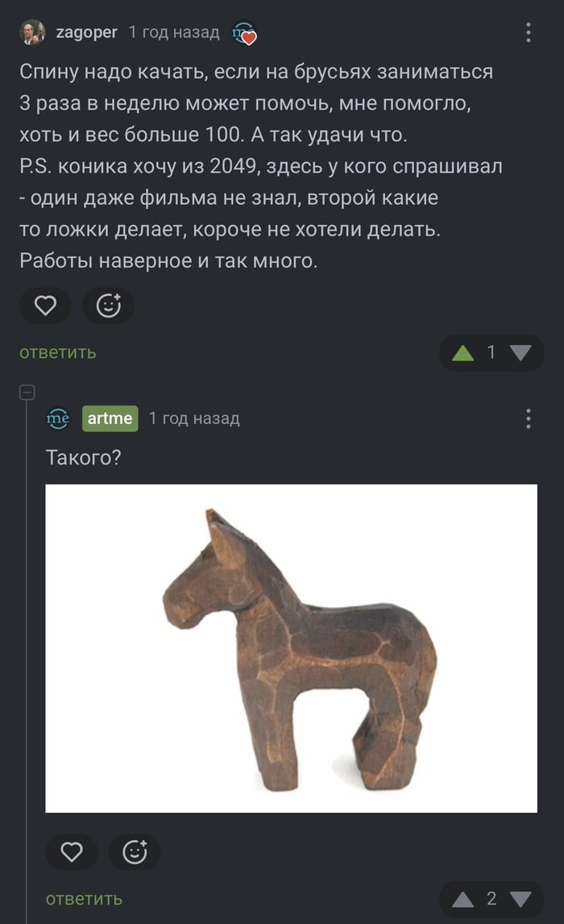Add emoji reaction to artme's reply
The image size is (564, 924).
point(135,852)
